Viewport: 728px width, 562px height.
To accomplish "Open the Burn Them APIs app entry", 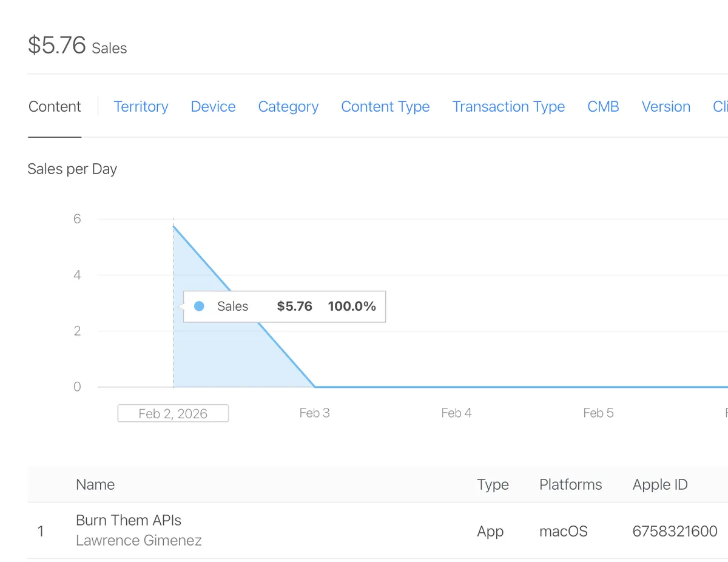I will 129,520.
